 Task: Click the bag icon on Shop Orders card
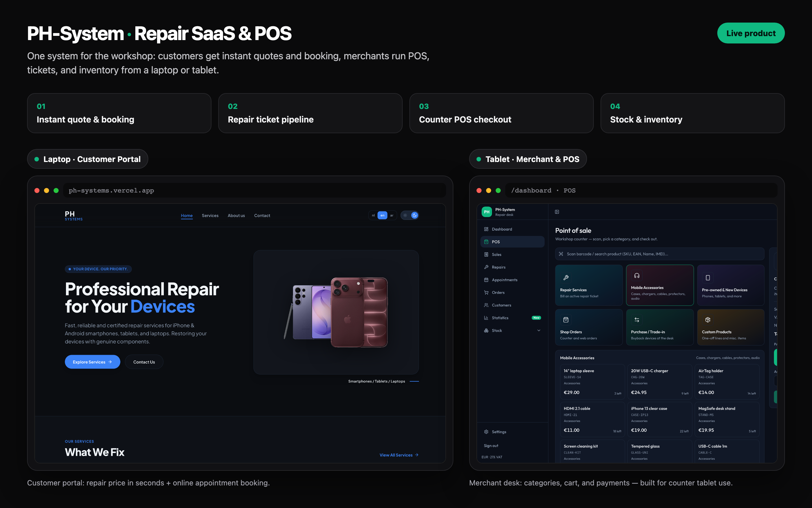(566, 319)
